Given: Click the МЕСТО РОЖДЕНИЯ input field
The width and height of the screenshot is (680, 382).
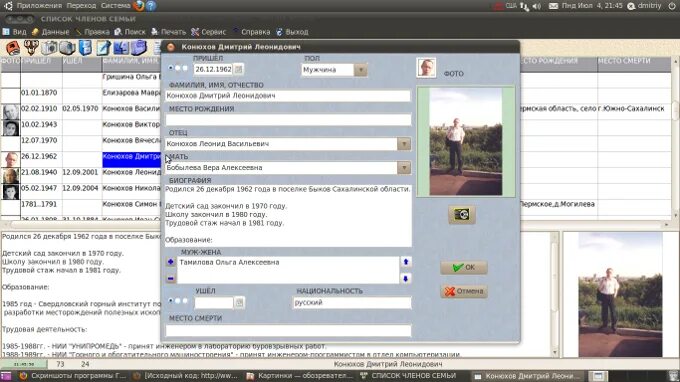Looking at the screenshot, I should [288, 120].
